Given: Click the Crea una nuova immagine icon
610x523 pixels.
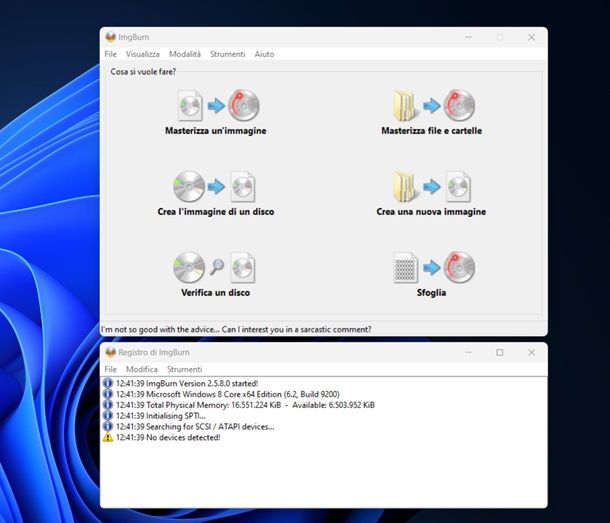Looking at the screenshot, I should (x=431, y=186).
